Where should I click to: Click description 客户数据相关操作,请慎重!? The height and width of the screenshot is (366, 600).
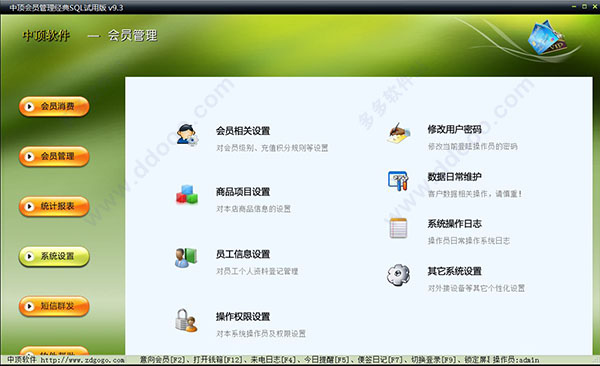click(475, 194)
